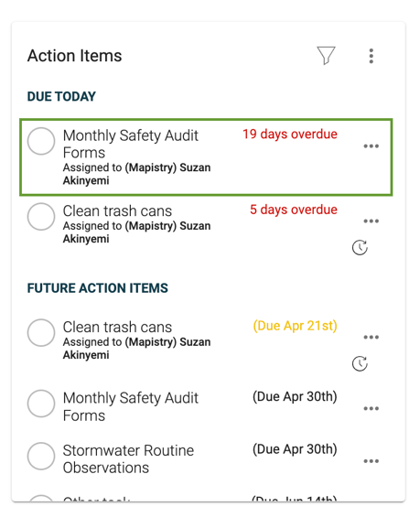Click the Due Today section heading
Image resolution: width=420 pixels, height=528 pixels.
pos(61,97)
